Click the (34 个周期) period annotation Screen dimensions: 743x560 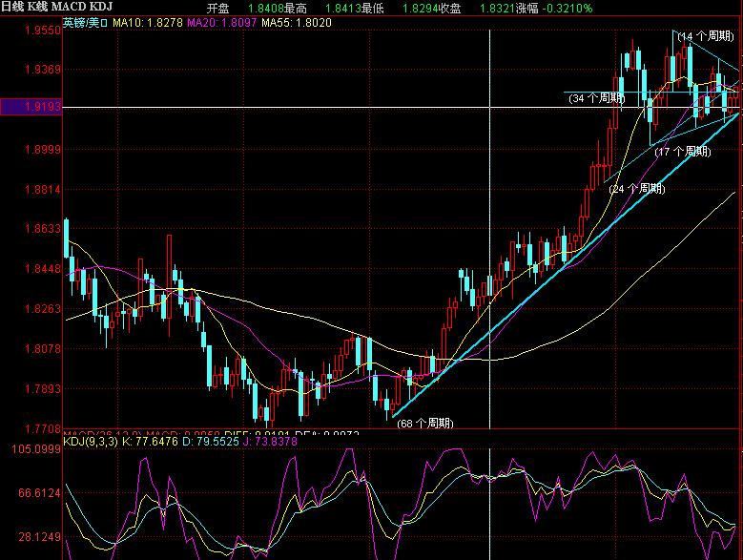coord(596,98)
